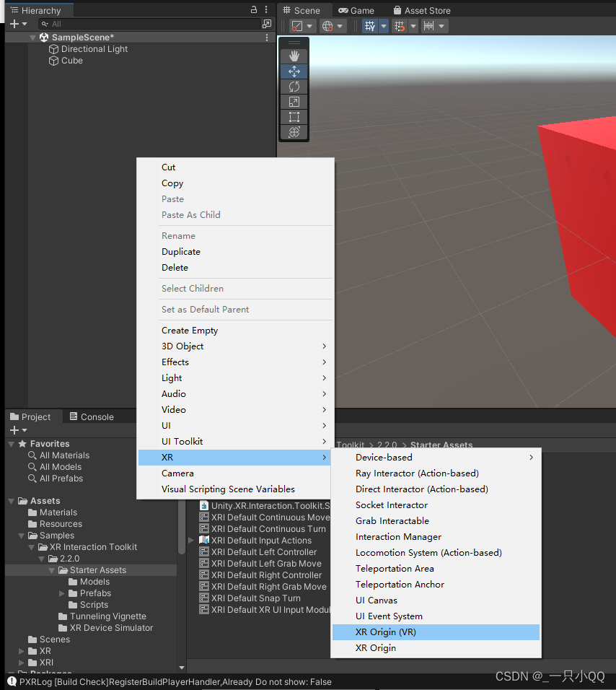616x690 pixels.
Task: Toggle the grid snapping button
Action: click(400, 26)
